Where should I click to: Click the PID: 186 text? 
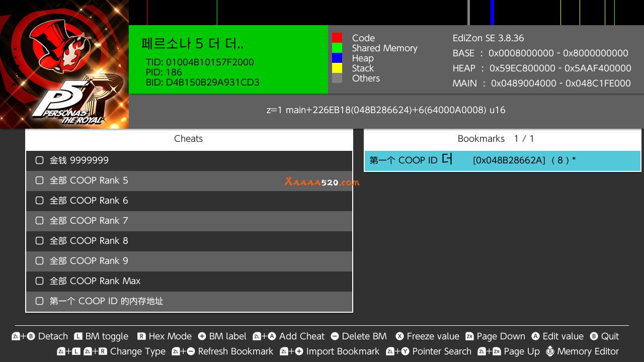pos(164,72)
